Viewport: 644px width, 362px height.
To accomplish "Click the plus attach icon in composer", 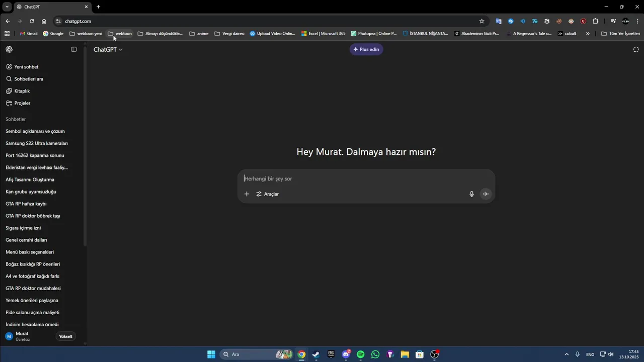I will pos(247,194).
